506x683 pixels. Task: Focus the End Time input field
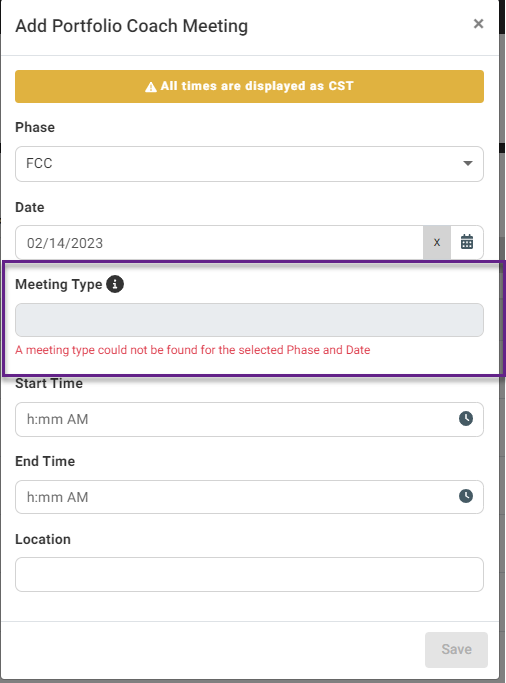[249, 497]
